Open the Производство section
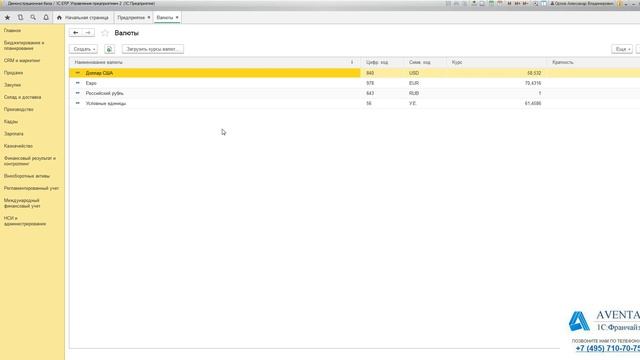 (x=19, y=109)
